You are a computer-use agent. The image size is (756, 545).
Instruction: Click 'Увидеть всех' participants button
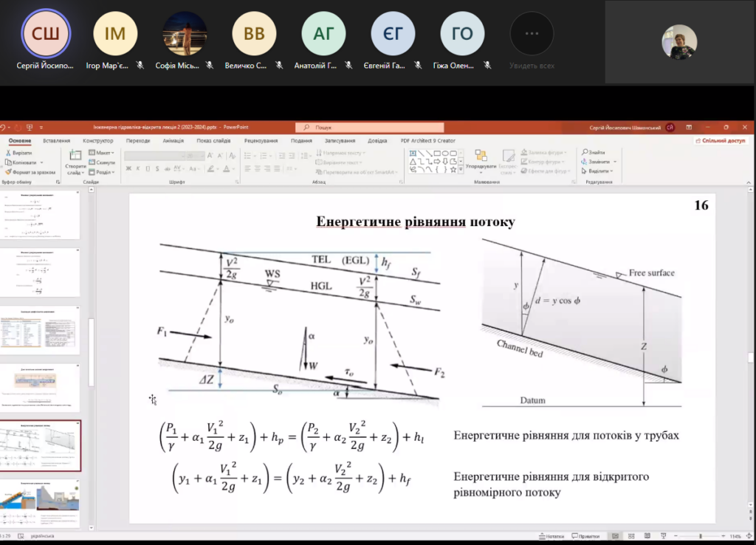pyautogui.click(x=532, y=41)
